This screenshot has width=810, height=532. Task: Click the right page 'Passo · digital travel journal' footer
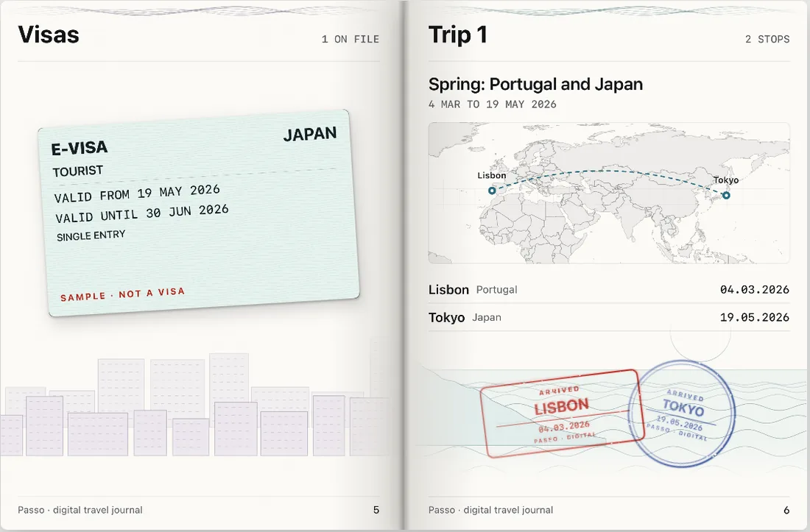(490, 510)
